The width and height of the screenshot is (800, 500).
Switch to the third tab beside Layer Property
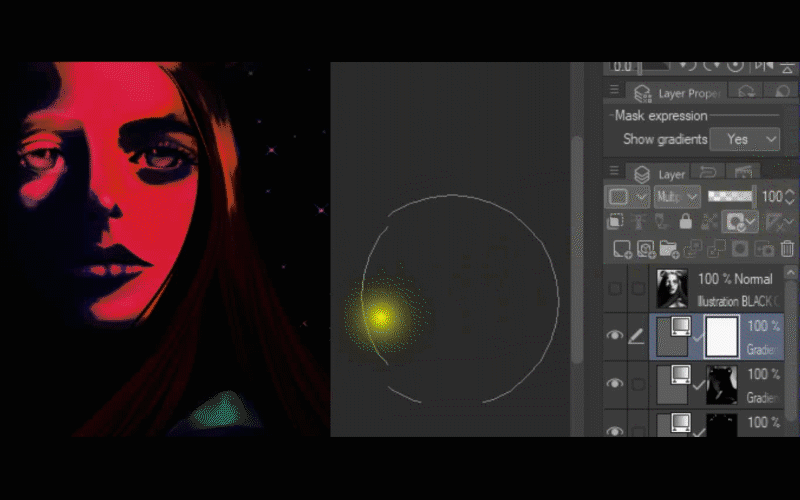[782, 91]
